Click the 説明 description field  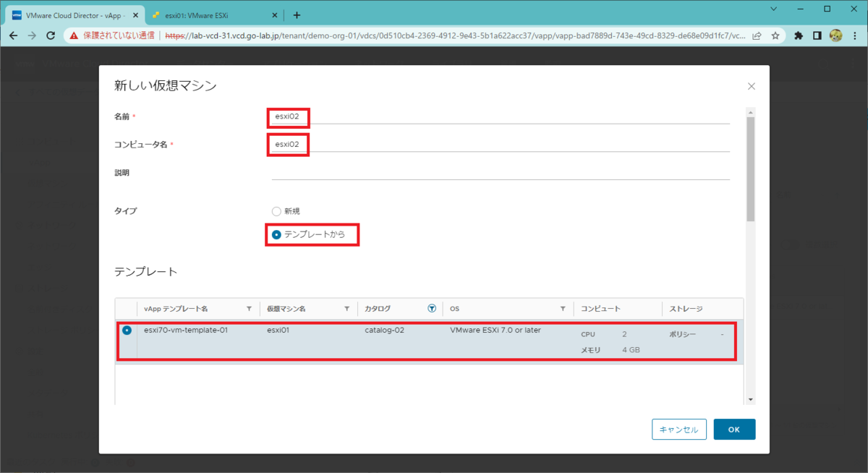tap(501, 172)
